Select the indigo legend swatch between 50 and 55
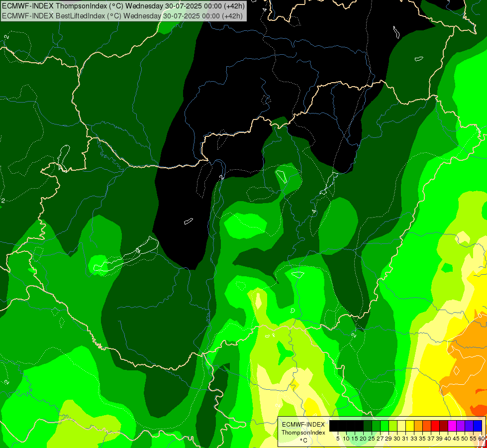487x448 pixels. pos(469,426)
